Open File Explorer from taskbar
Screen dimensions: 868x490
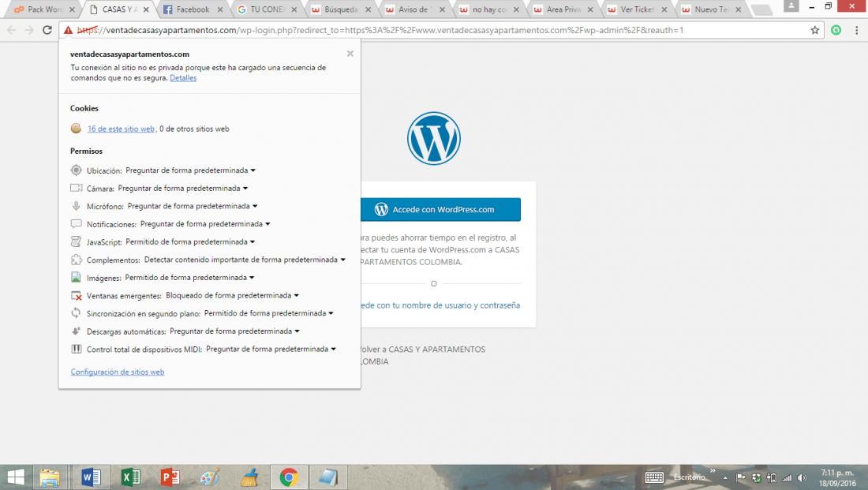50,477
